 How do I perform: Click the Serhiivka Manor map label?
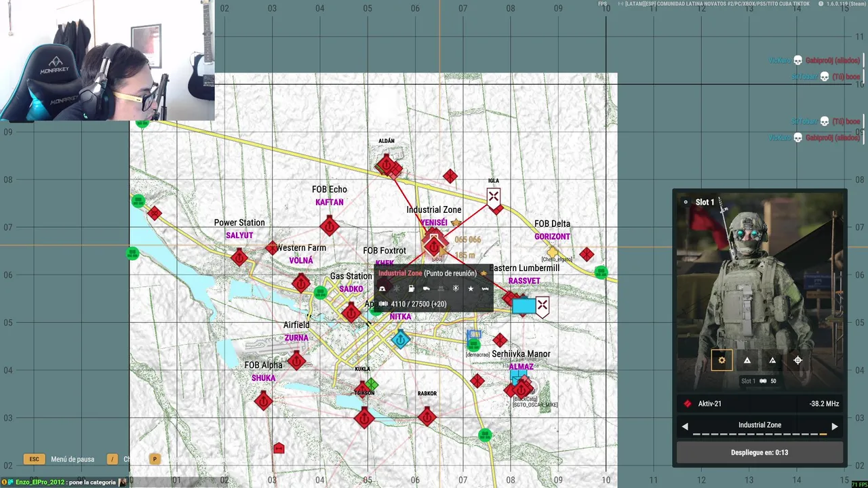click(521, 354)
